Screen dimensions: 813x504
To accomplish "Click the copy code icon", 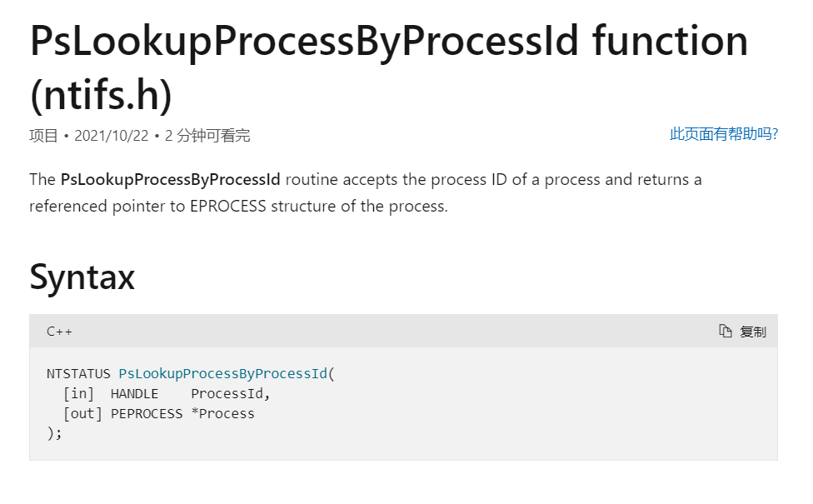I will pos(725,331).
